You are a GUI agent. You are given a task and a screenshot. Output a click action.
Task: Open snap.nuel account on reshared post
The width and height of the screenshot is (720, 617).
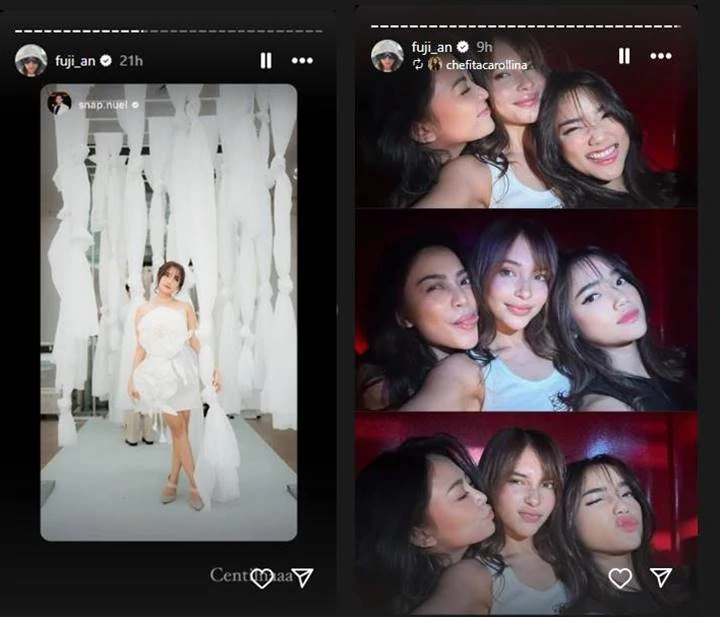(x=103, y=105)
